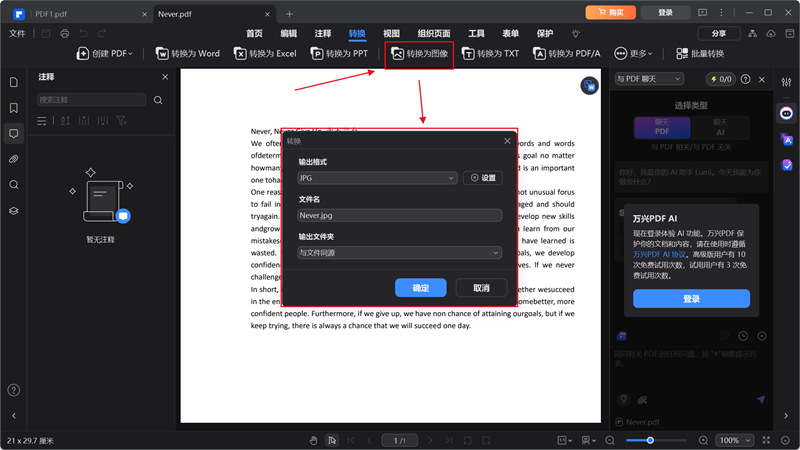The width and height of the screenshot is (800, 450).
Task: Click the undo arrow icon
Action: (x=83, y=34)
